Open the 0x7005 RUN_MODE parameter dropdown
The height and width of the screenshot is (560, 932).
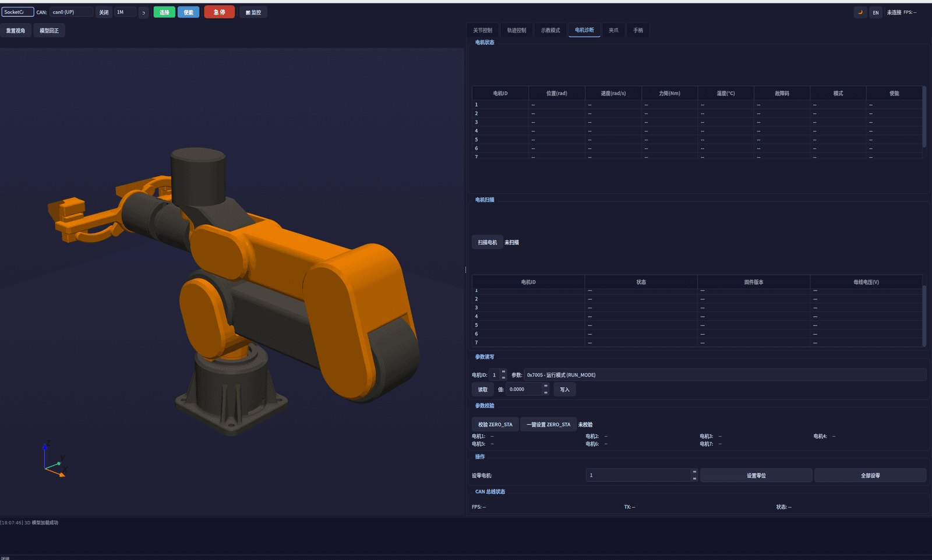[x=725, y=375]
